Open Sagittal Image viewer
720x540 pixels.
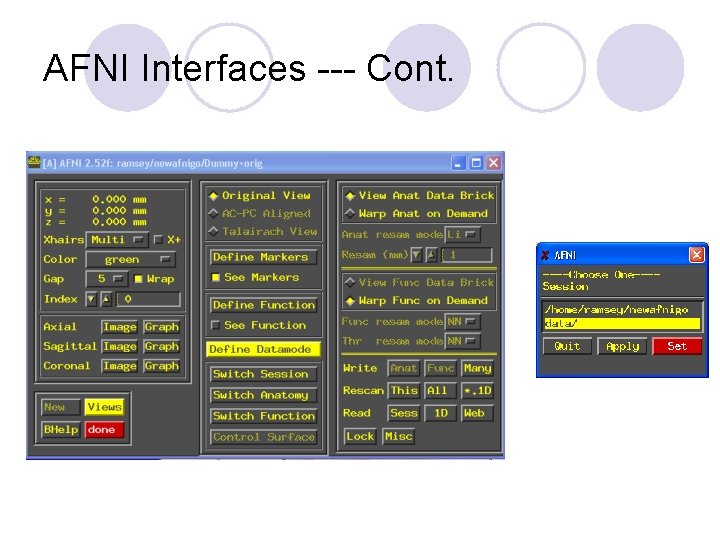(120, 346)
